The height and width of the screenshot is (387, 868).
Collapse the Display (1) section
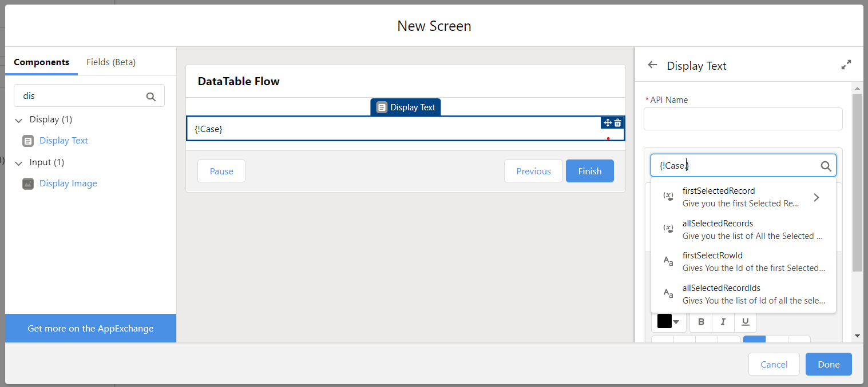[x=18, y=119]
